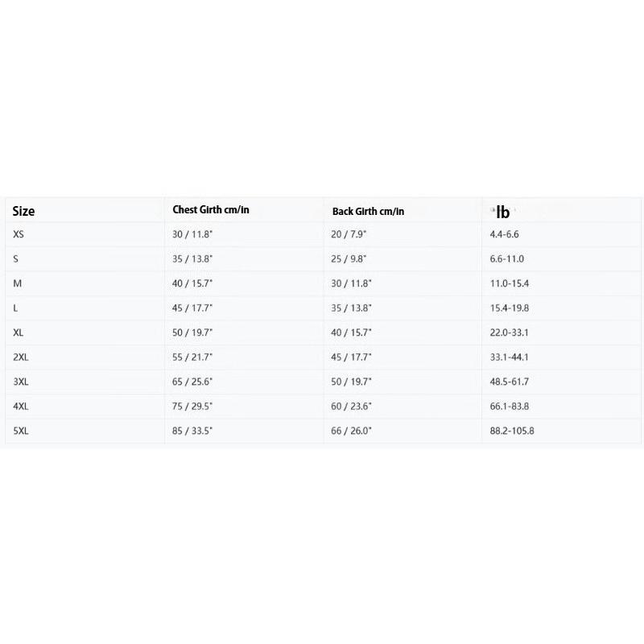
Task: Click chest girth cell 85 / 33.5"
Action: tap(195, 431)
